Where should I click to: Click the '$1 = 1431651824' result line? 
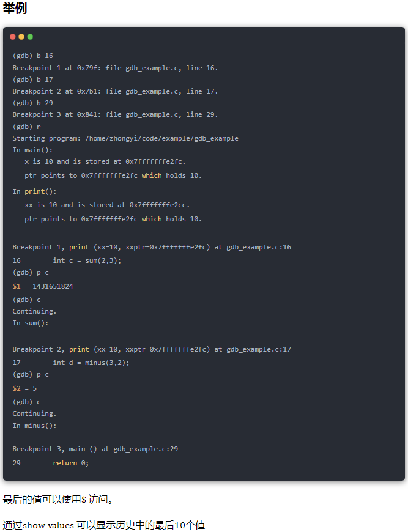click(x=43, y=286)
